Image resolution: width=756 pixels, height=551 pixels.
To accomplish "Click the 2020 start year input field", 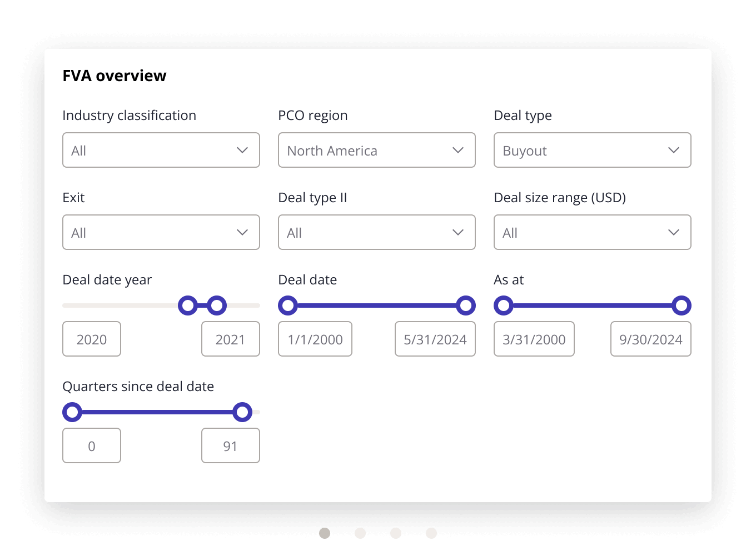I will click(x=92, y=339).
